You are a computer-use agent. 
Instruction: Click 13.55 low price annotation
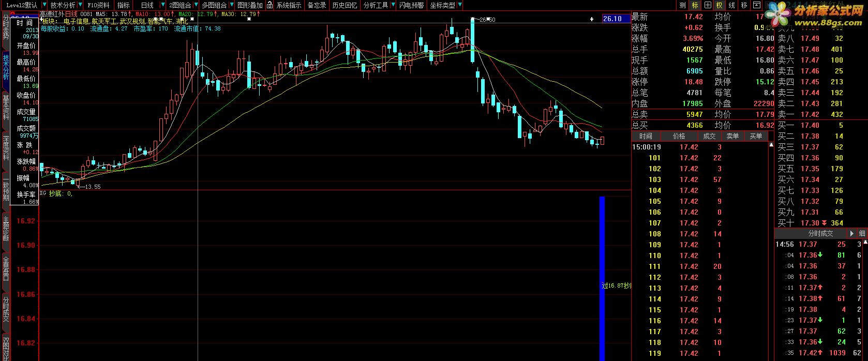(x=92, y=187)
